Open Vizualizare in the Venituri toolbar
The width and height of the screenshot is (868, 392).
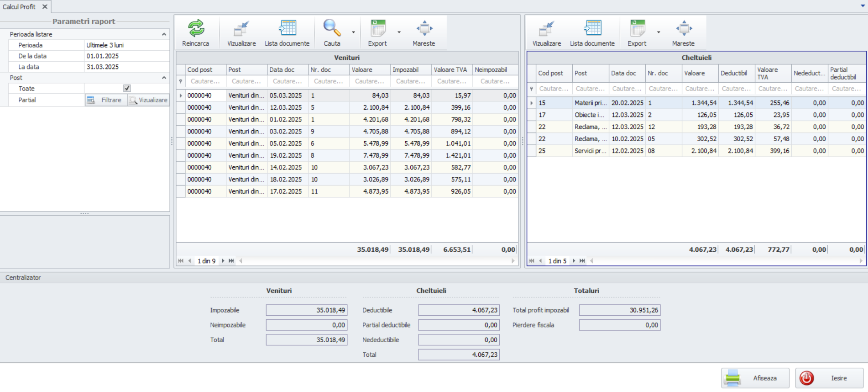241,33
